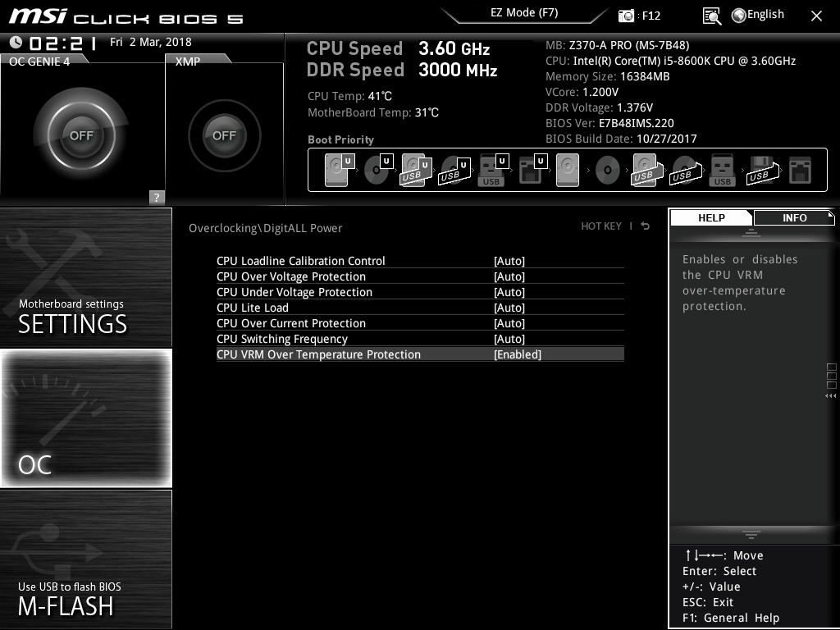Image resolution: width=840 pixels, height=630 pixels.
Task: Click the MB: Z370-A PRO (MS-7B48) line
Action: point(617,46)
